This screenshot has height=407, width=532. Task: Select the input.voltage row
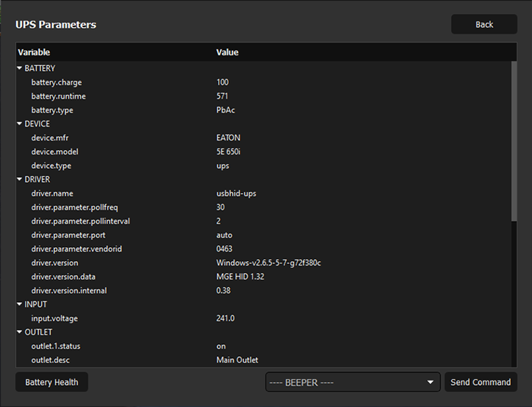click(x=54, y=318)
